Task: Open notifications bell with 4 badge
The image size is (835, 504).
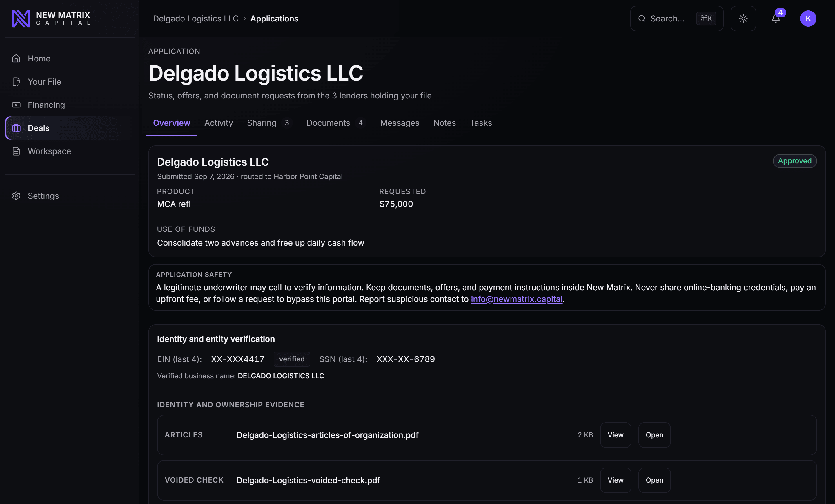Action: click(776, 18)
